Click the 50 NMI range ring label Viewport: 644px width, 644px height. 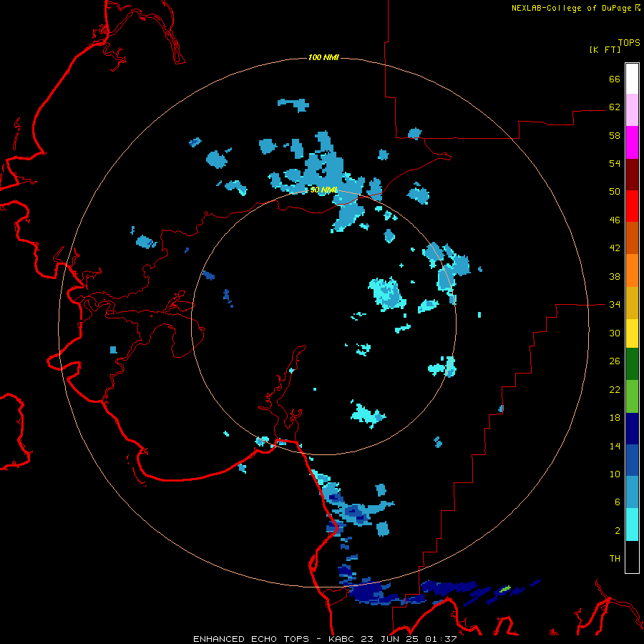coord(323,190)
